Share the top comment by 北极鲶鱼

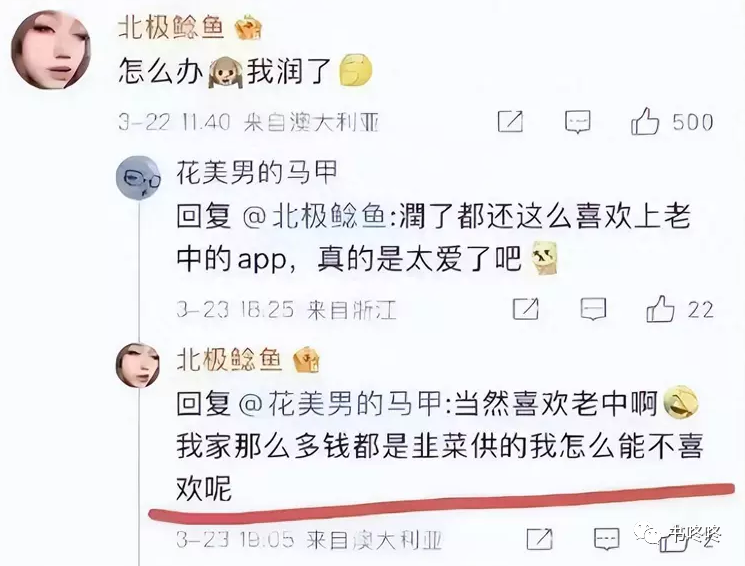pos(510,122)
